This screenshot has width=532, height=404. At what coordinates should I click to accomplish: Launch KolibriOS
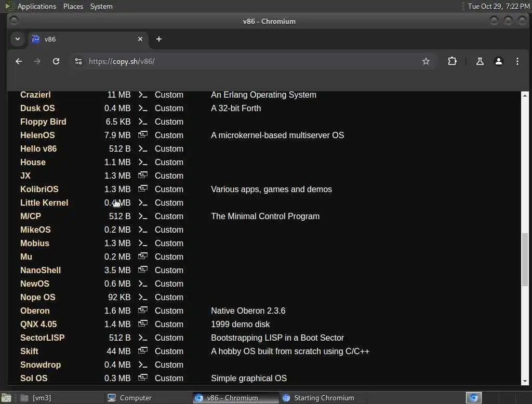(x=39, y=190)
